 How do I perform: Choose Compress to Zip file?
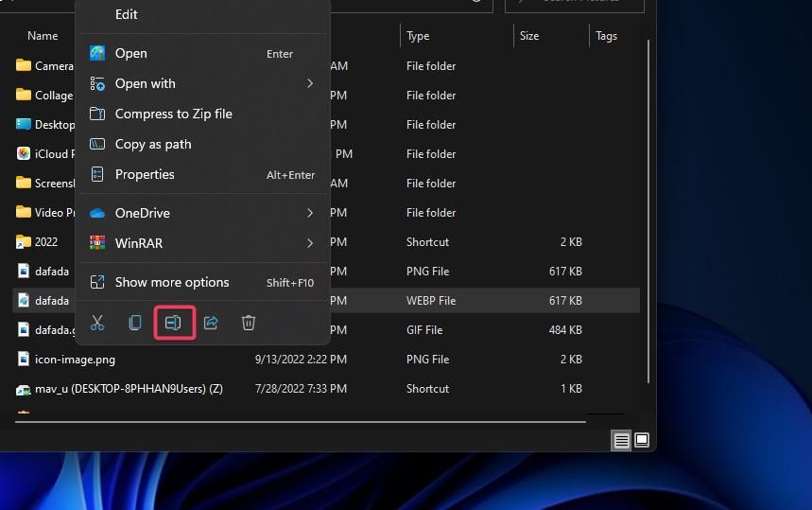[203, 114]
